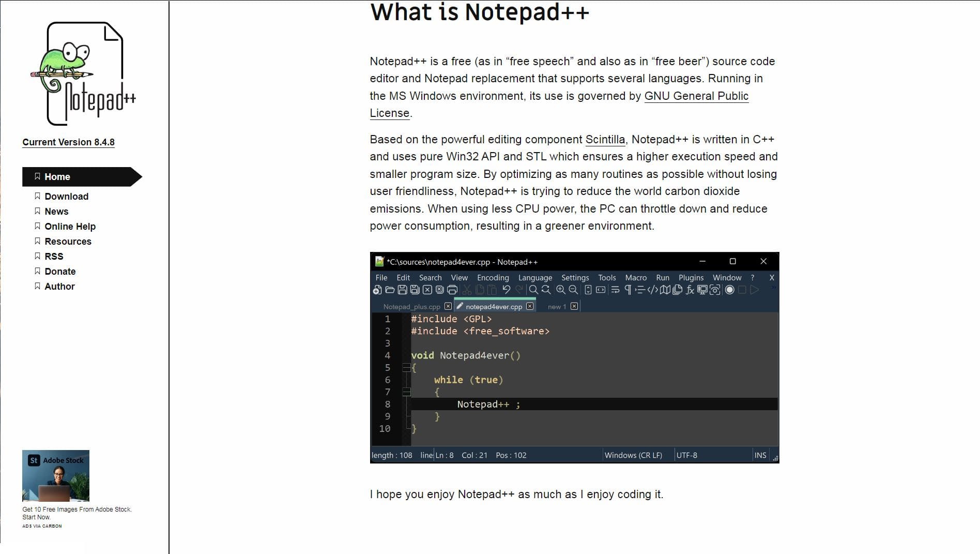Viewport: 980px width, 554px height.
Task: Click the user-defined language code brackets icon
Action: (653, 290)
